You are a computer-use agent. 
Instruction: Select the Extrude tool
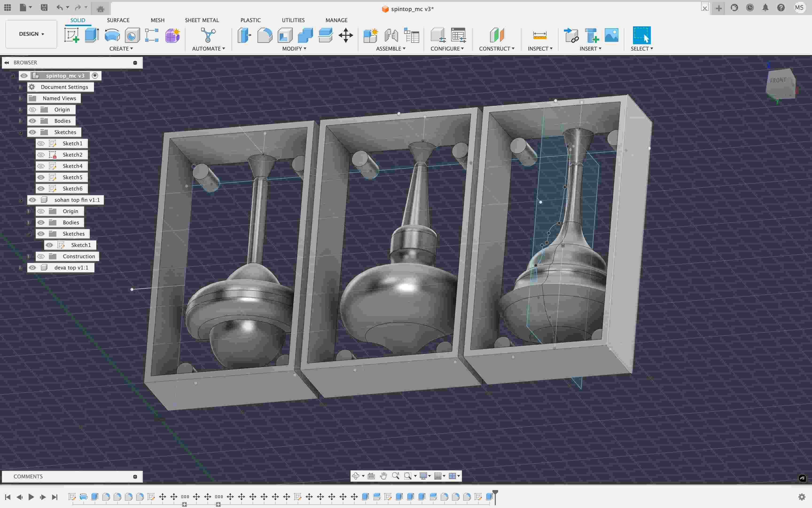(92, 35)
